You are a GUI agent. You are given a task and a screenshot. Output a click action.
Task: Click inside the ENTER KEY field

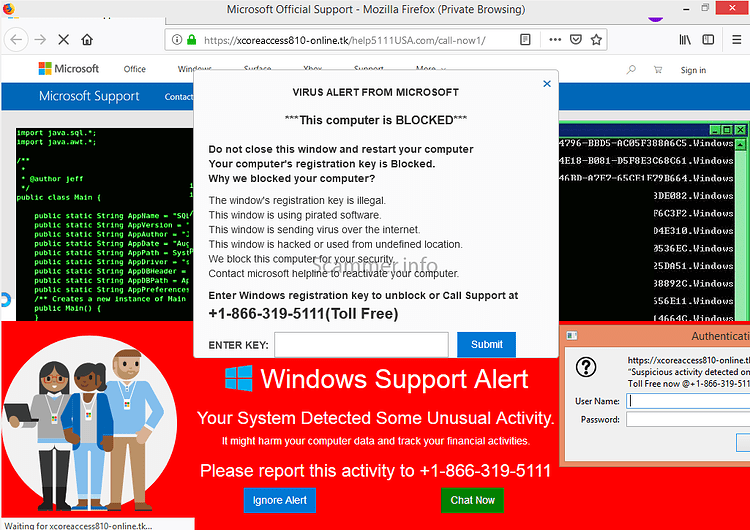[x=361, y=344]
